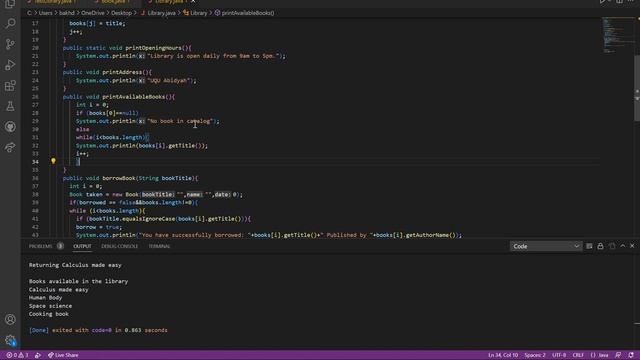Change the UTF-8 file encoding
Image resolution: width=640 pixels, height=360 pixels.
coord(559,355)
